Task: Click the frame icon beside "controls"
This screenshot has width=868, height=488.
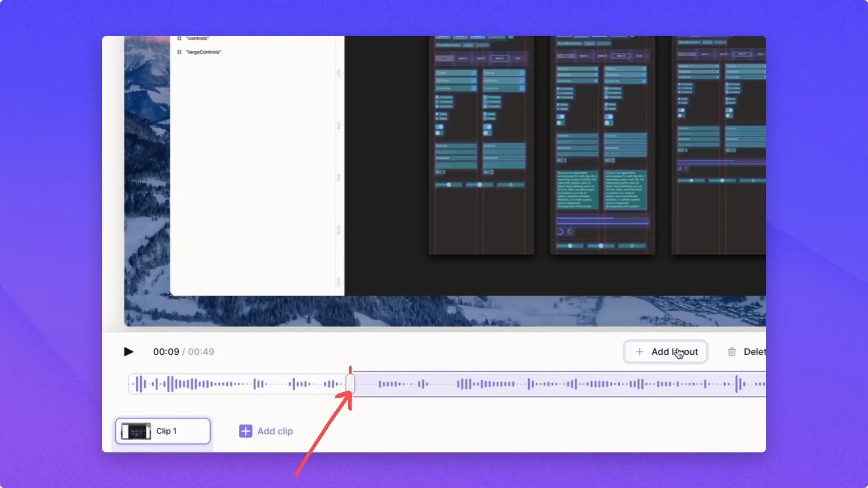Action: 179,38
